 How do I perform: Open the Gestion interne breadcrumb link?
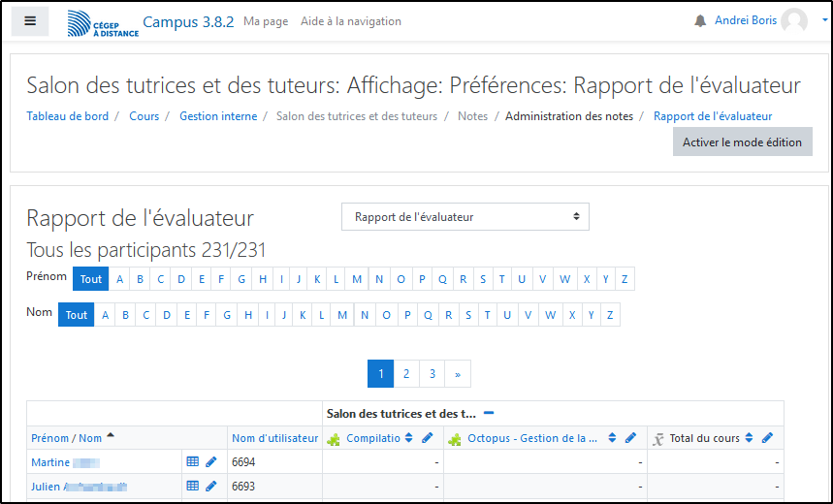218,116
